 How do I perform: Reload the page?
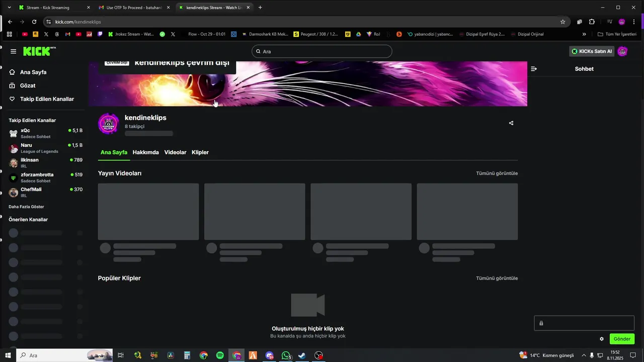coord(34,22)
